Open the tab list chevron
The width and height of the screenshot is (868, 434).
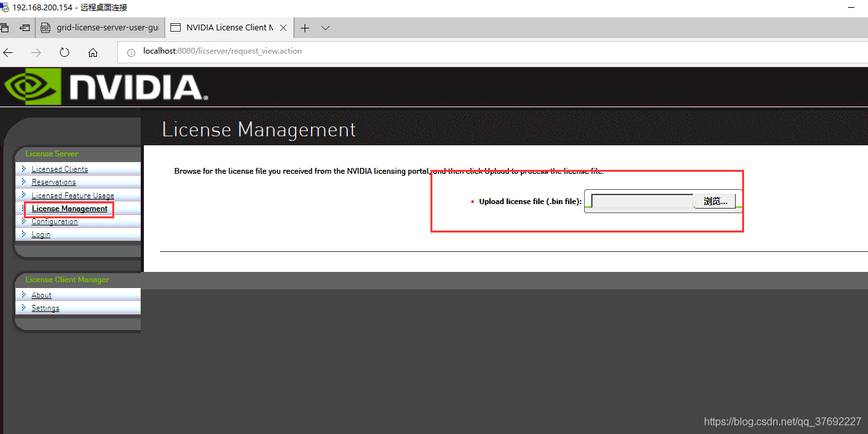[325, 28]
